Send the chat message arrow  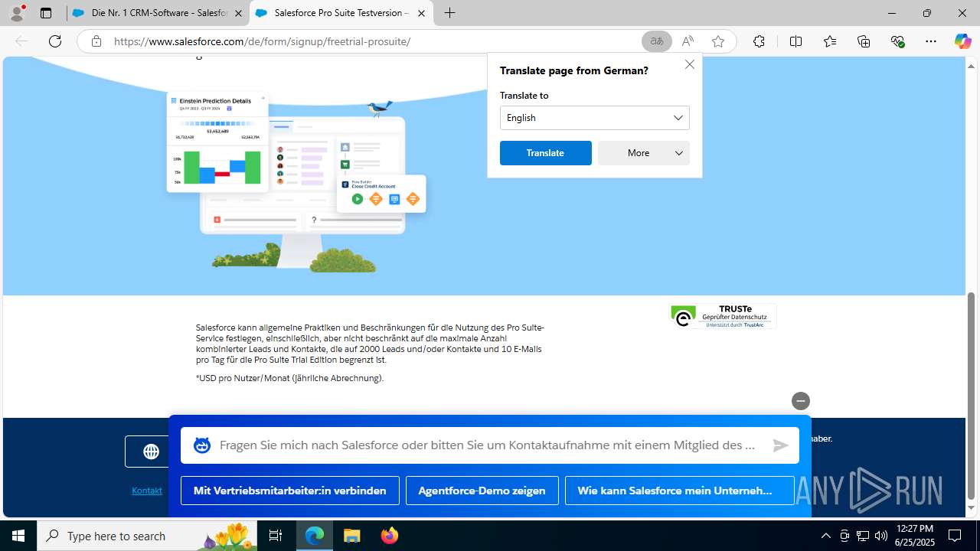coord(780,445)
